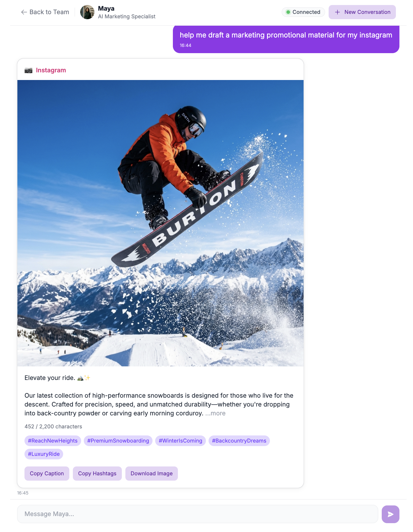Select the #WinterIsComing hashtag chip
Image resolution: width=413 pixels, height=532 pixels.
point(181,441)
